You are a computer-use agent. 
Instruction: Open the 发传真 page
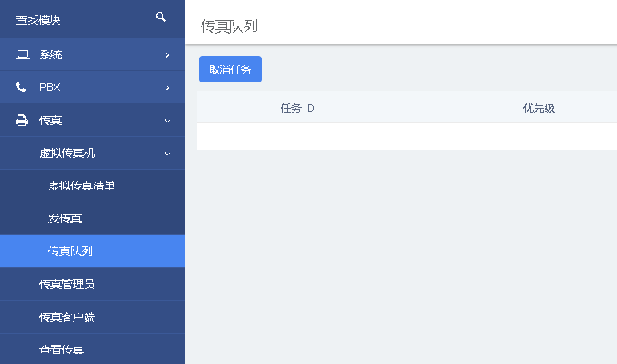point(92,218)
